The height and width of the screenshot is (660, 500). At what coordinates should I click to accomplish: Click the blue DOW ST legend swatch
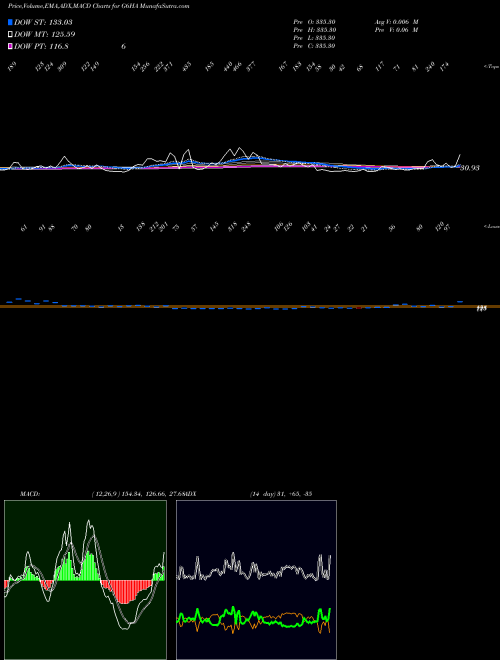pos(10,22)
